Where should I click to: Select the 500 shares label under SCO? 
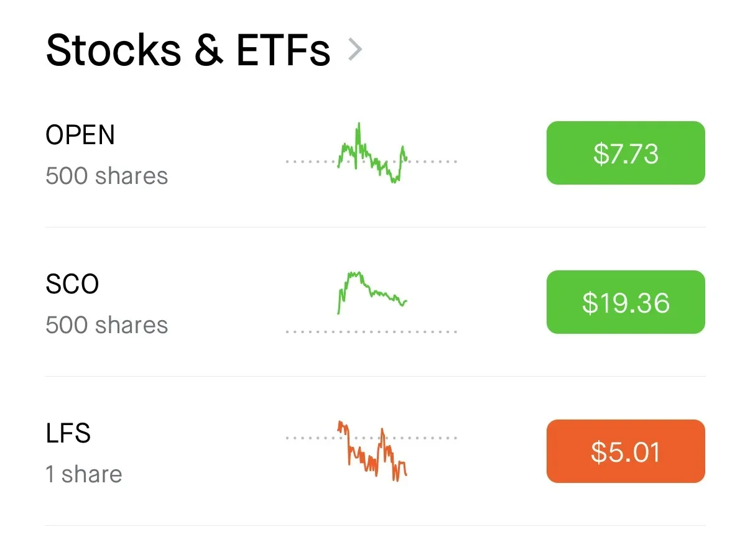click(x=106, y=325)
